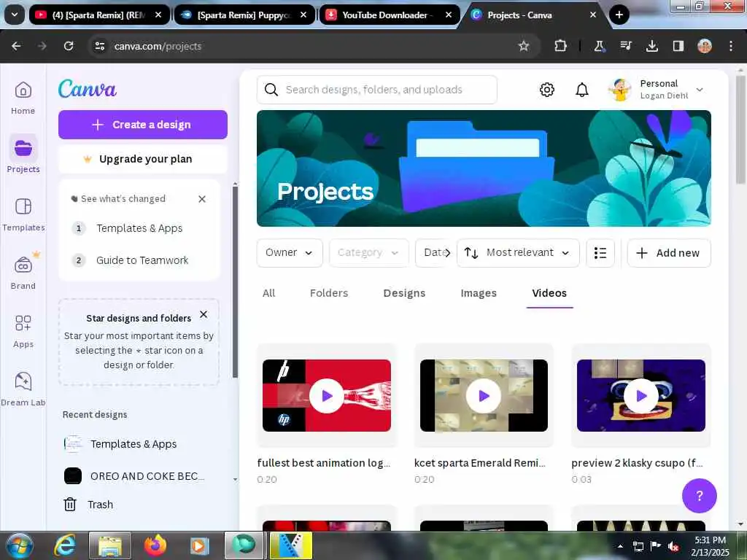
Task: Click the Logan Diehl profile avatar
Action: [620, 90]
